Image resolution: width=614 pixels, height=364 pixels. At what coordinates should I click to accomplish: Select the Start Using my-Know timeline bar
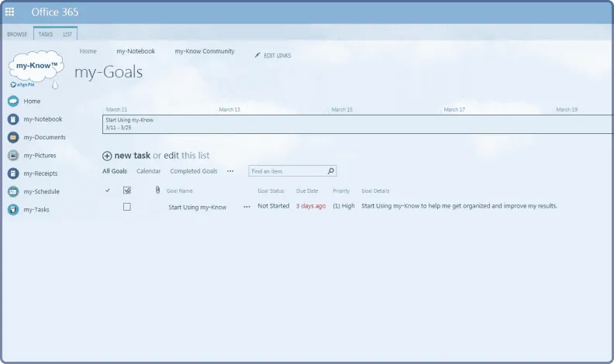coord(358,125)
